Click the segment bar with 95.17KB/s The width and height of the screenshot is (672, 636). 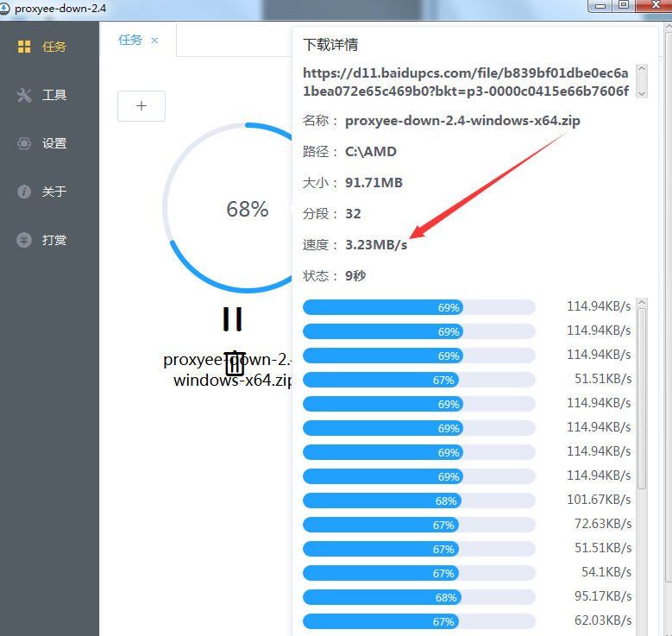tap(418, 597)
